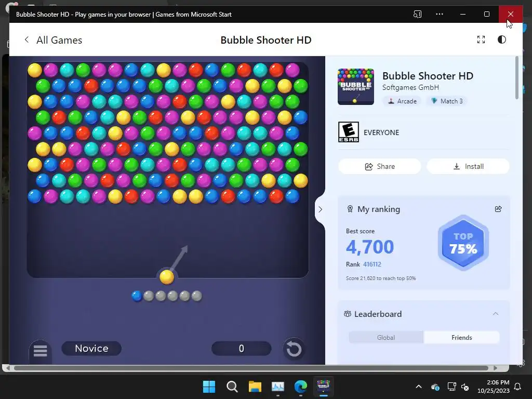The width and height of the screenshot is (532, 399).
Task: Click the OneDrive cloud tray icon
Action: 435,387
